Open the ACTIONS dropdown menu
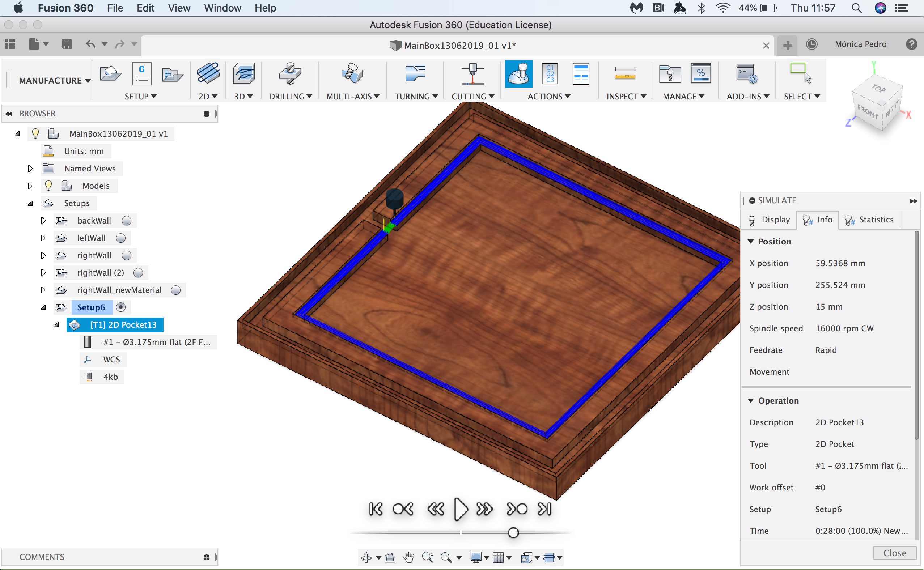This screenshot has height=570, width=924. point(549,97)
